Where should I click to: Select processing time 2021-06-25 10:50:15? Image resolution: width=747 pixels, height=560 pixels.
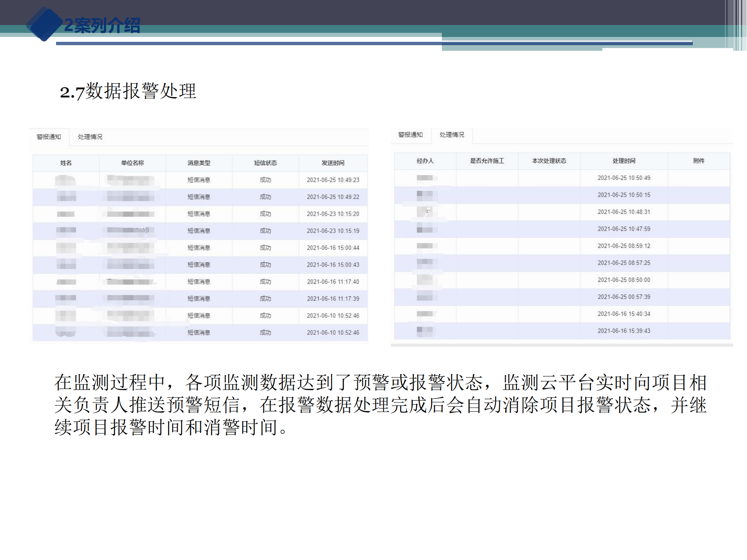click(x=624, y=195)
